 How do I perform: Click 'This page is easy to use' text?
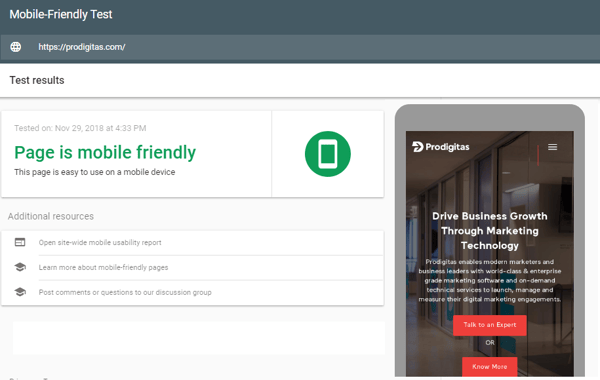coord(95,172)
